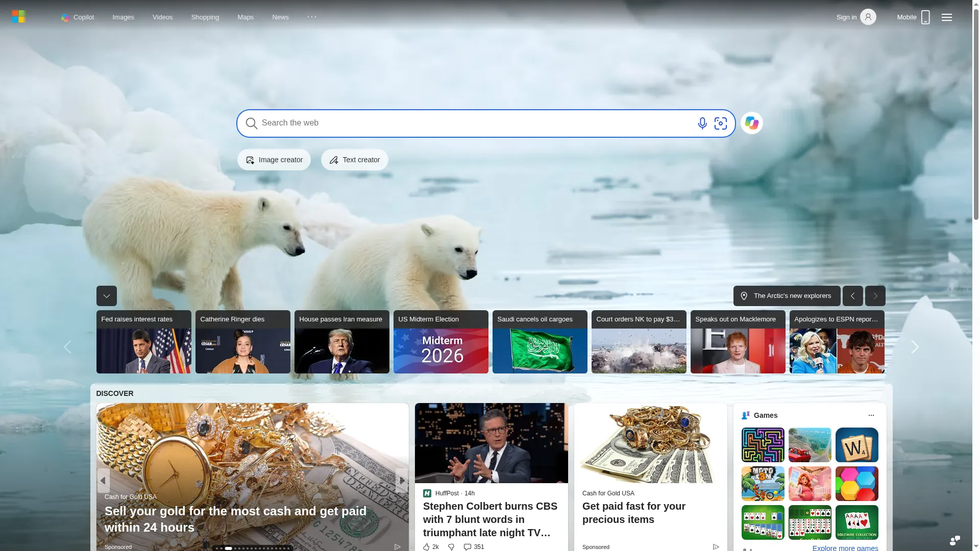Click the DISCOVER section heading
Viewport: 980px width, 551px height.
point(115,393)
